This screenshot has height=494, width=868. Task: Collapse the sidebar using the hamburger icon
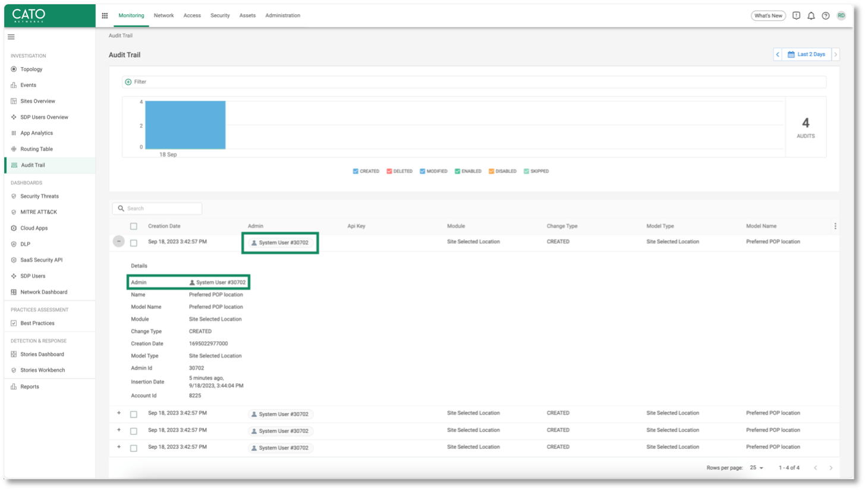click(11, 36)
